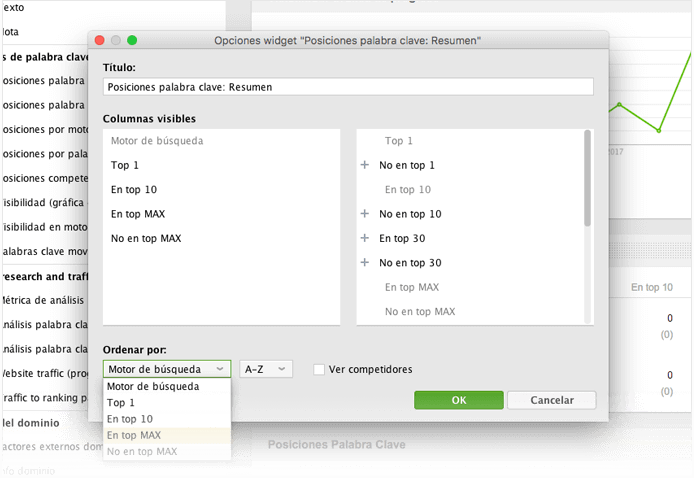This screenshot has width=694, height=478.
Task: Choose 'Motor de búsqueda' in dropdown list
Action: click(152, 386)
